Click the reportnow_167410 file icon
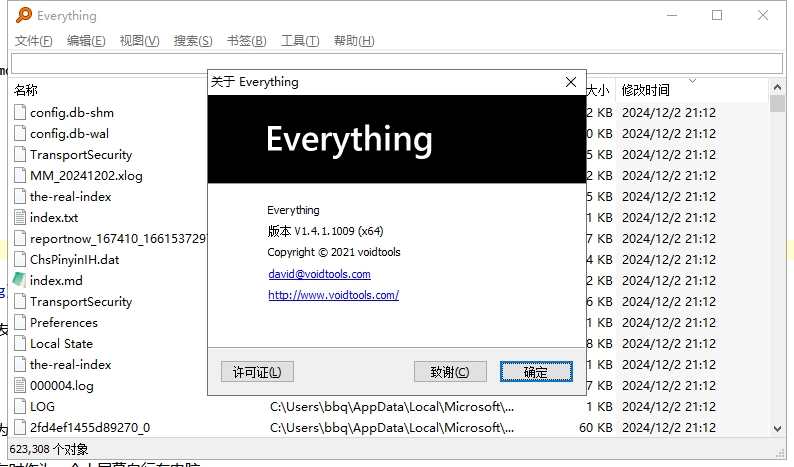This screenshot has width=794, height=467. pyautogui.click(x=20, y=238)
